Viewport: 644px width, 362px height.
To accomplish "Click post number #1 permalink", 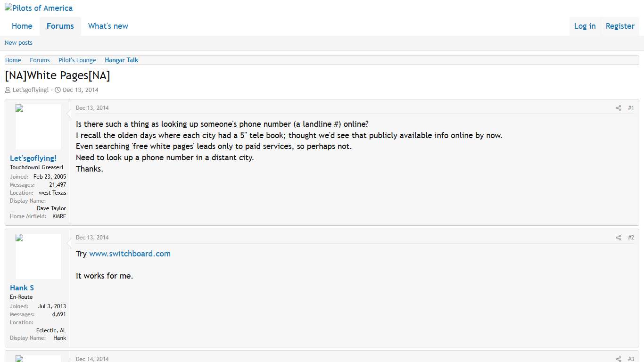I will [x=631, y=108].
